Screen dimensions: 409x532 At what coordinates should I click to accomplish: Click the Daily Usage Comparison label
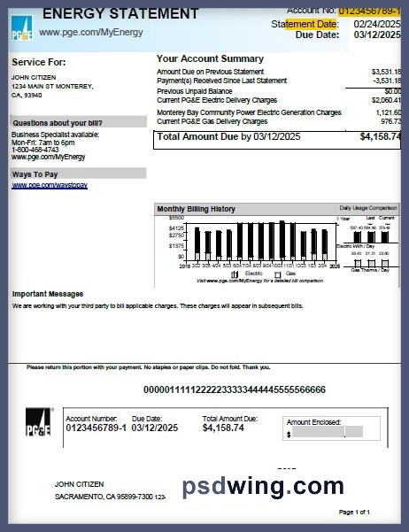pyautogui.click(x=368, y=208)
